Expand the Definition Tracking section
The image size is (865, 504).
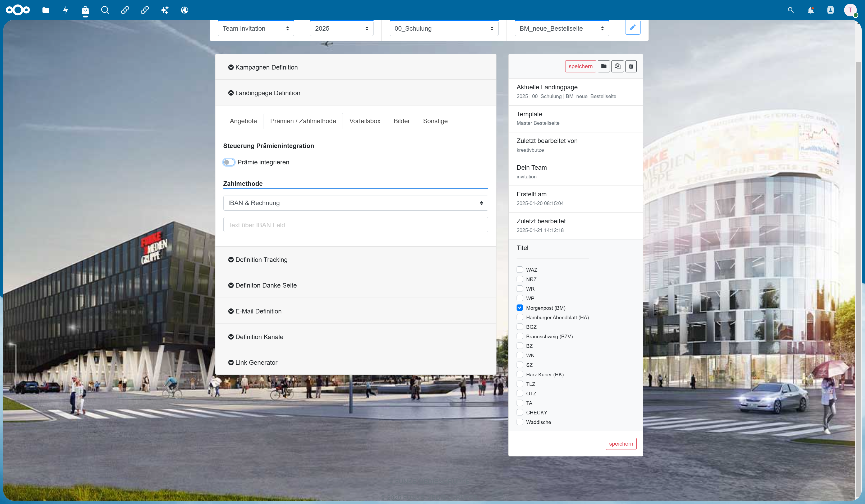click(356, 260)
